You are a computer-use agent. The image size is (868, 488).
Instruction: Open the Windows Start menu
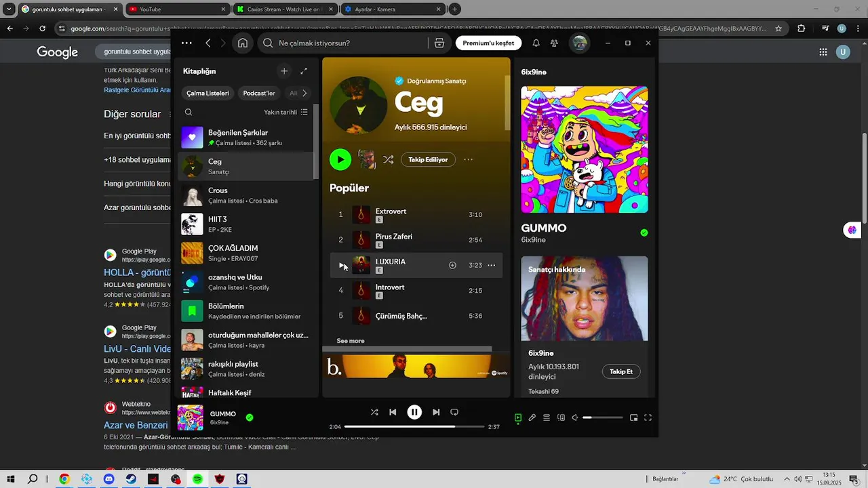tap(11, 479)
